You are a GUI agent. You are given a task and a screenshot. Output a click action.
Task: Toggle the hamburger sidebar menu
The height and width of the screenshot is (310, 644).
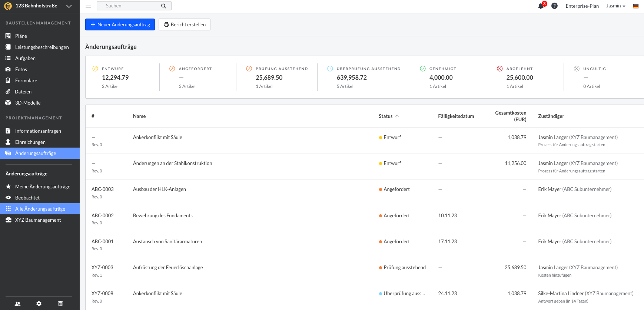click(x=88, y=6)
